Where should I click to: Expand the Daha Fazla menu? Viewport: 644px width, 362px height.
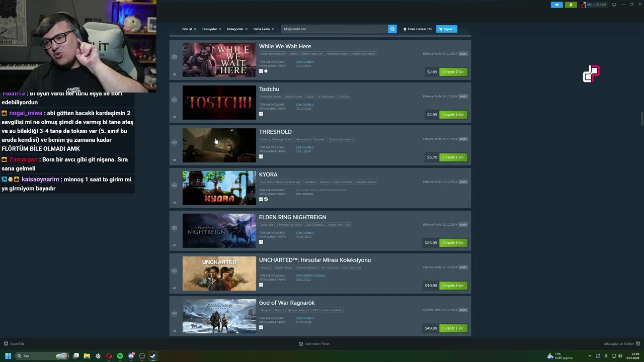coord(264,29)
